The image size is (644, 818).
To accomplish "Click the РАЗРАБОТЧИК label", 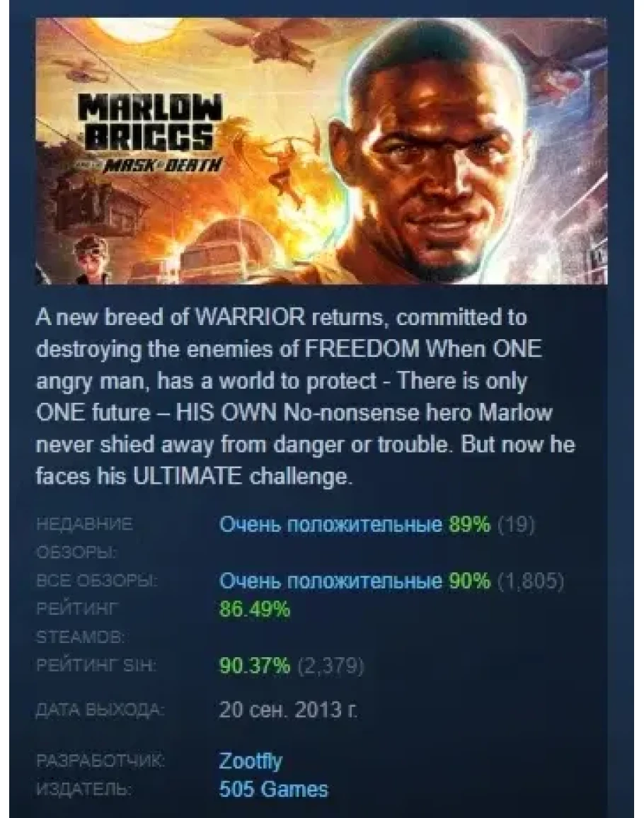I will click(100, 761).
